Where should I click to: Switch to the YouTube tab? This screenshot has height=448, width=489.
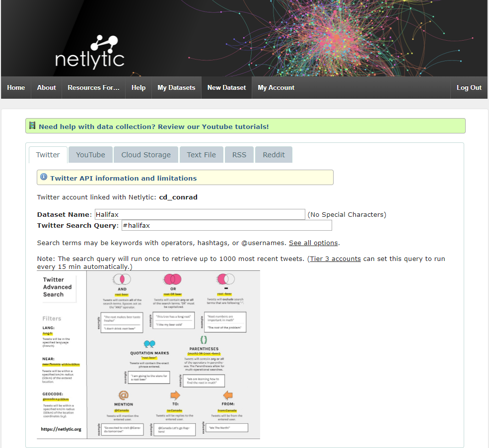pos(90,155)
